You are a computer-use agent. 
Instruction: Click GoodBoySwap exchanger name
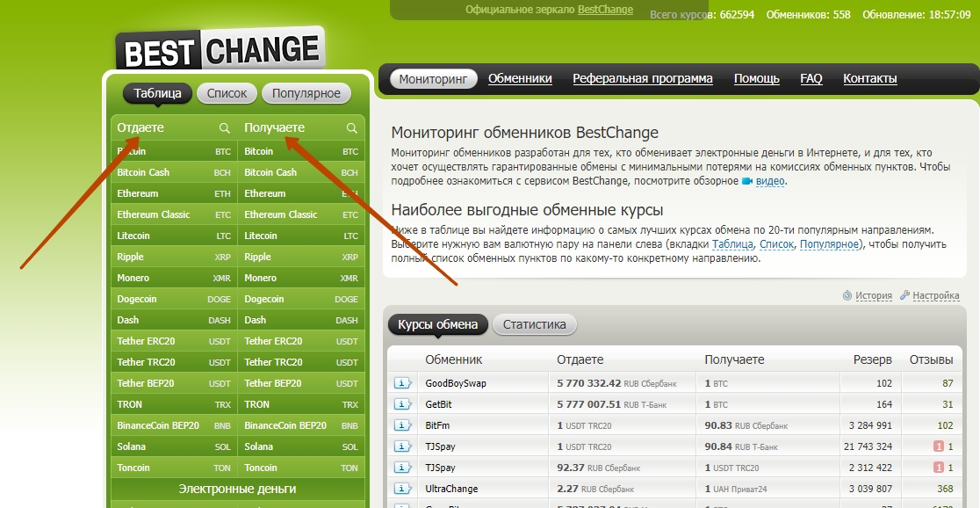point(456,383)
